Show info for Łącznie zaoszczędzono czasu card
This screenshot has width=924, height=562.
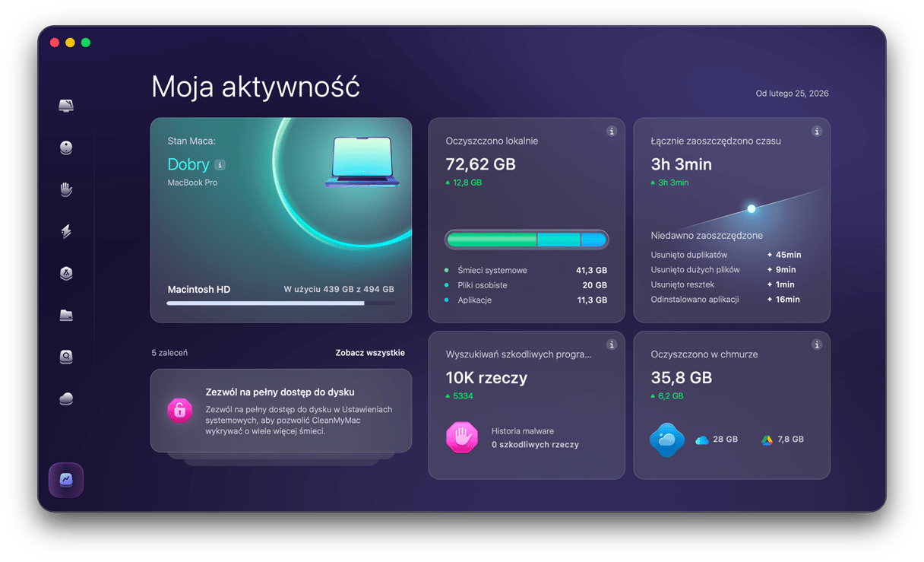coord(817,132)
